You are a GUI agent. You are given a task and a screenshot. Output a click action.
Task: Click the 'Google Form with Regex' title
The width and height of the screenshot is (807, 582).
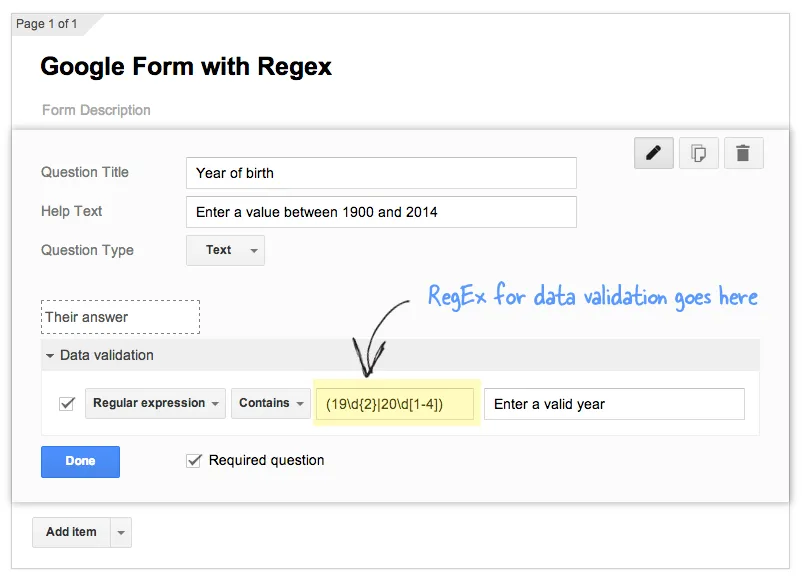(186, 67)
